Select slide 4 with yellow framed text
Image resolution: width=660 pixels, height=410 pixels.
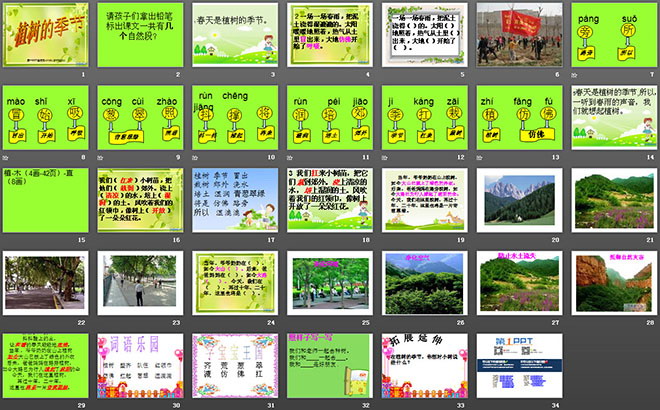pos(330,35)
